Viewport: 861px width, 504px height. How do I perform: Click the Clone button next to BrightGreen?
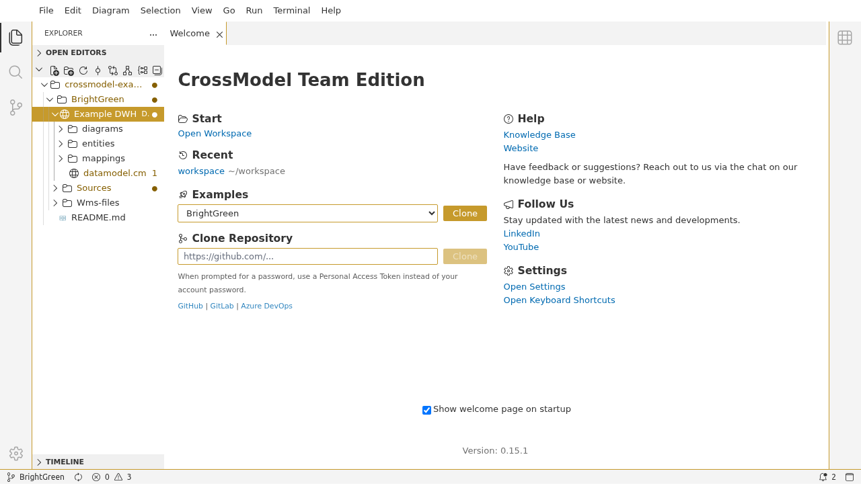[465, 214]
